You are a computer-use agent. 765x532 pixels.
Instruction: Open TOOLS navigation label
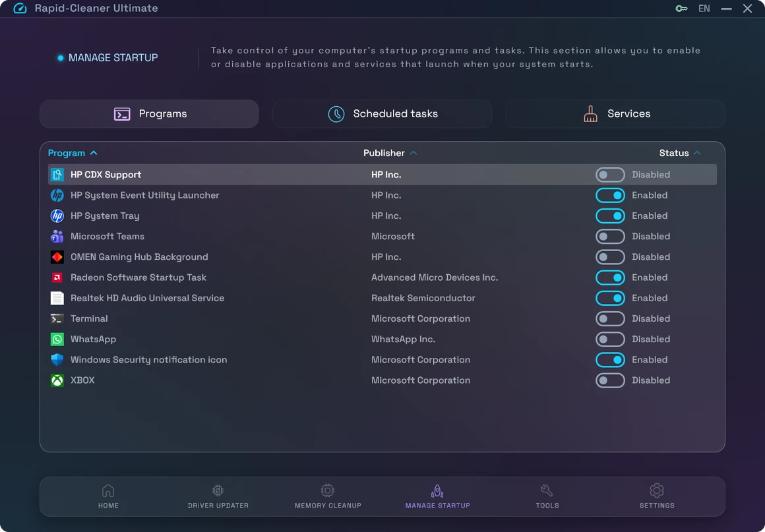tap(547, 506)
